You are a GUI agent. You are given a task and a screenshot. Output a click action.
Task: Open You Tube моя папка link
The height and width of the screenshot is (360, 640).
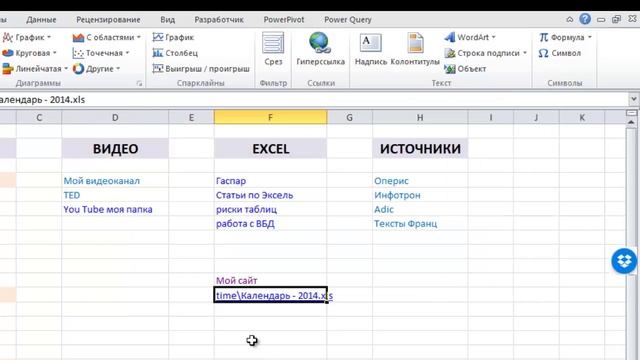tap(108, 209)
